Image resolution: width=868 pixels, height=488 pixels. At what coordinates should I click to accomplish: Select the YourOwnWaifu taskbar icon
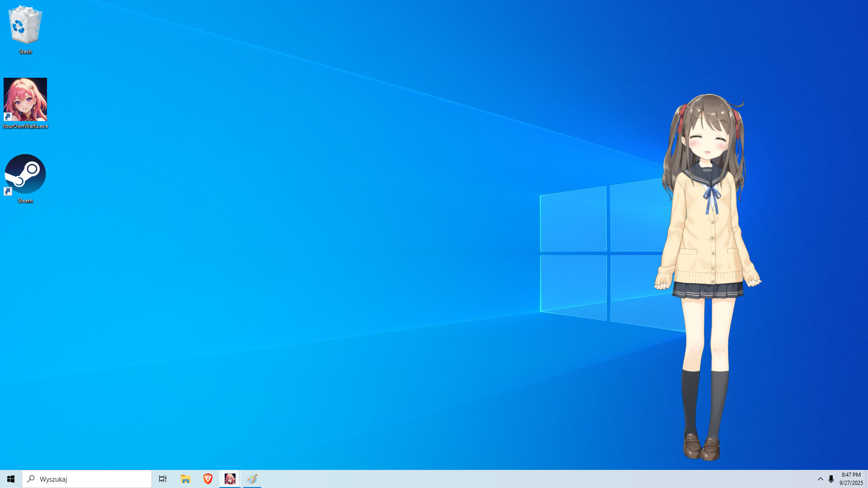tap(230, 479)
